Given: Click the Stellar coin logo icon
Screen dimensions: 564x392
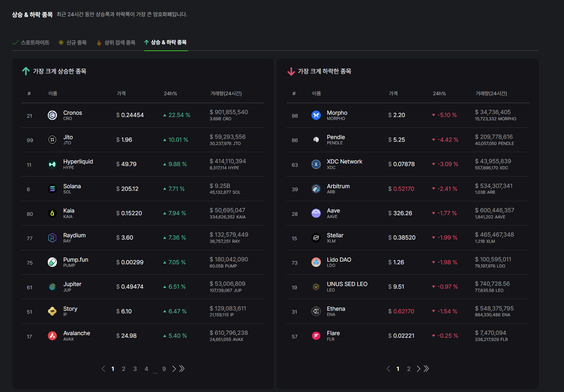Looking at the screenshot, I should (x=316, y=238).
